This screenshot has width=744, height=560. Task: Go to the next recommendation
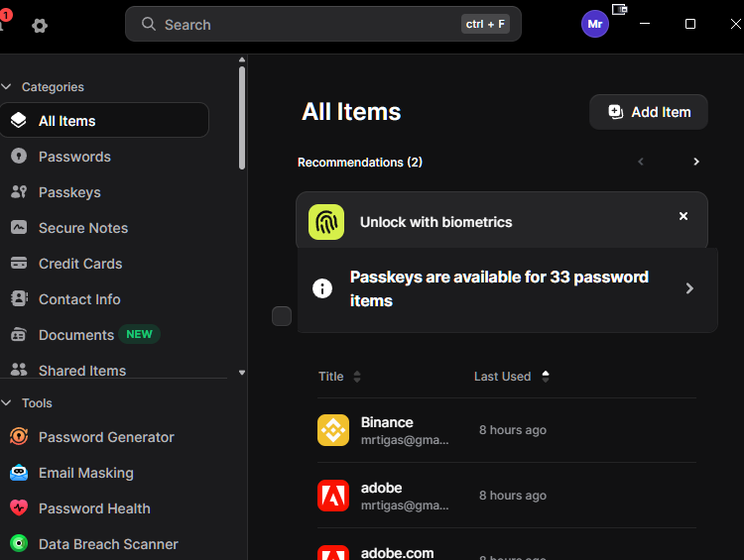696,162
